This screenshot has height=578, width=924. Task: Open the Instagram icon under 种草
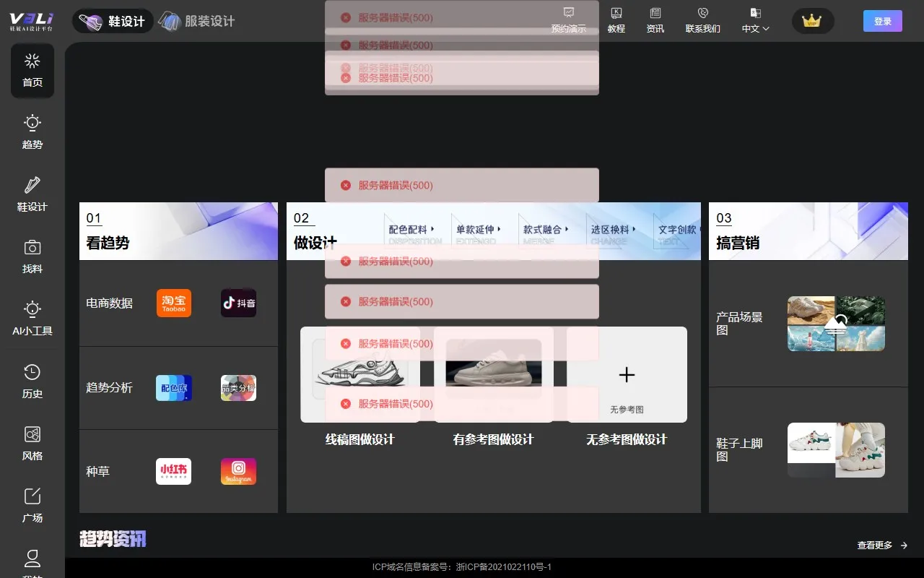238,471
